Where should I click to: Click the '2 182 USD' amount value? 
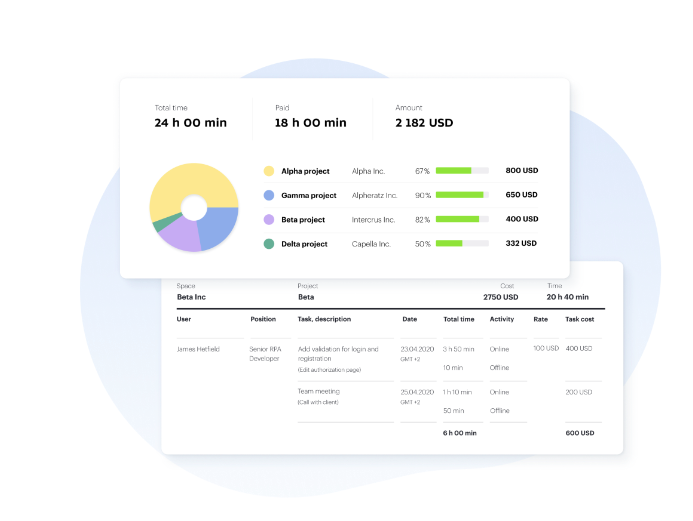pyautogui.click(x=424, y=123)
